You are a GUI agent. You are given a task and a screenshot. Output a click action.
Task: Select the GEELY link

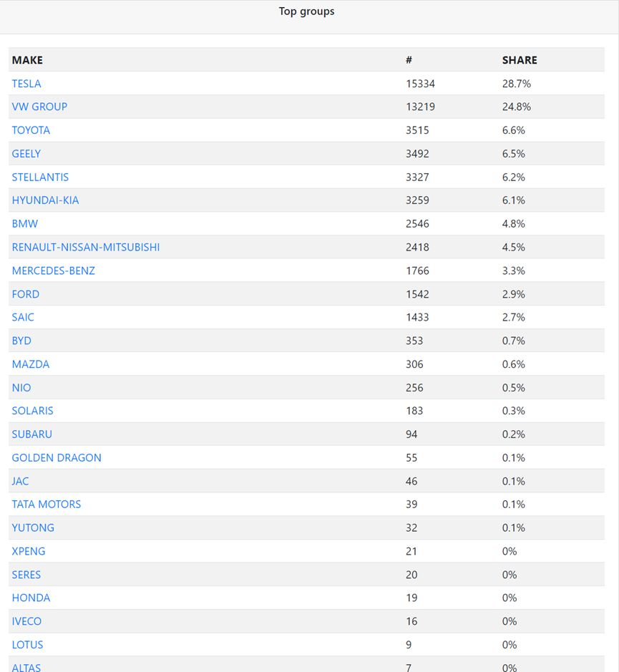tap(26, 154)
